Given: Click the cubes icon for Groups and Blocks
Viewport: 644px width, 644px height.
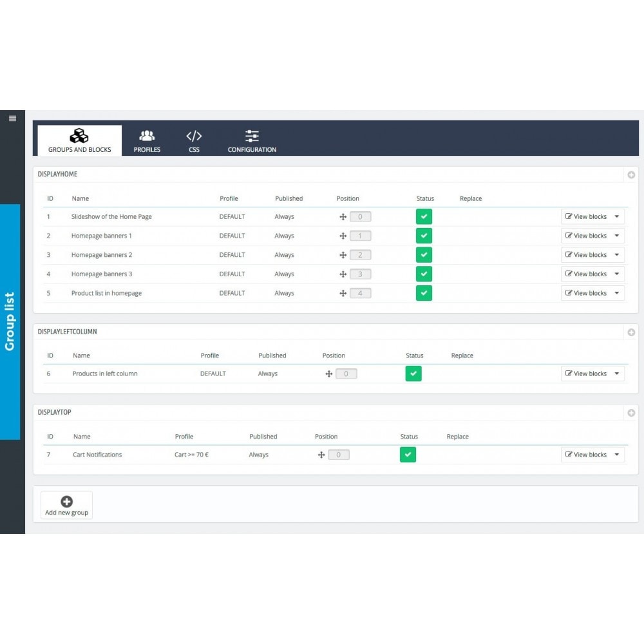Looking at the screenshot, I should point(79,135).
